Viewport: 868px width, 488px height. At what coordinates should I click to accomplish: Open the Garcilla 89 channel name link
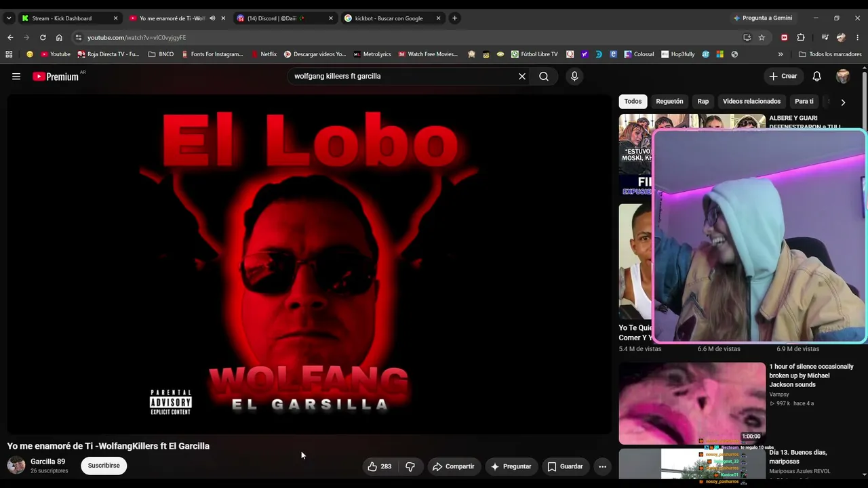(47, 462)
